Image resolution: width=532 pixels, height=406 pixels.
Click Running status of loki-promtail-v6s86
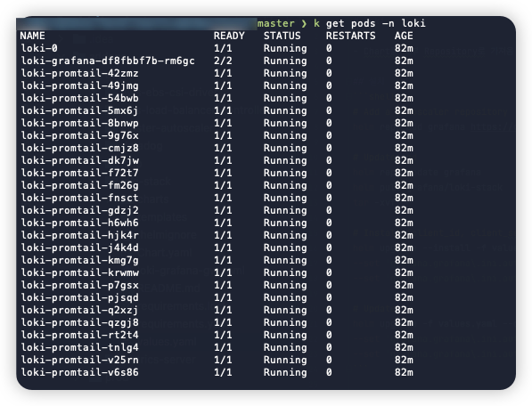[285, 372]
